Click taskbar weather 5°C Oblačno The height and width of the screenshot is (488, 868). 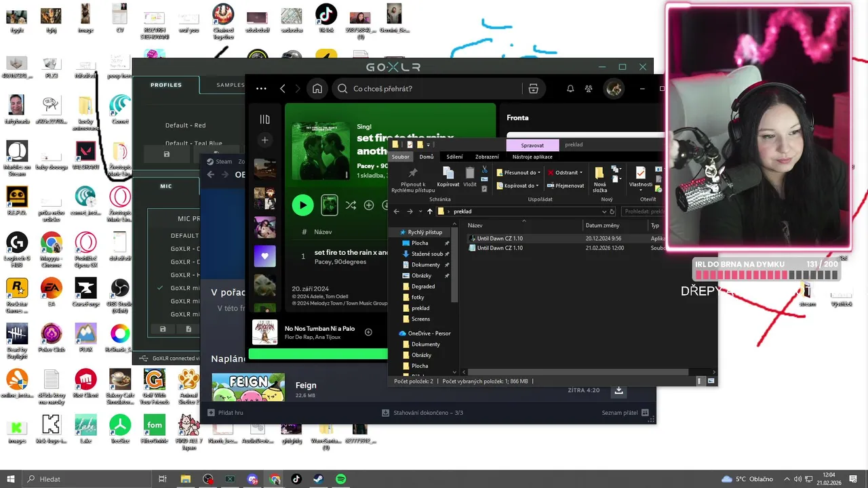pyautogui.click(x=747, y=479)
